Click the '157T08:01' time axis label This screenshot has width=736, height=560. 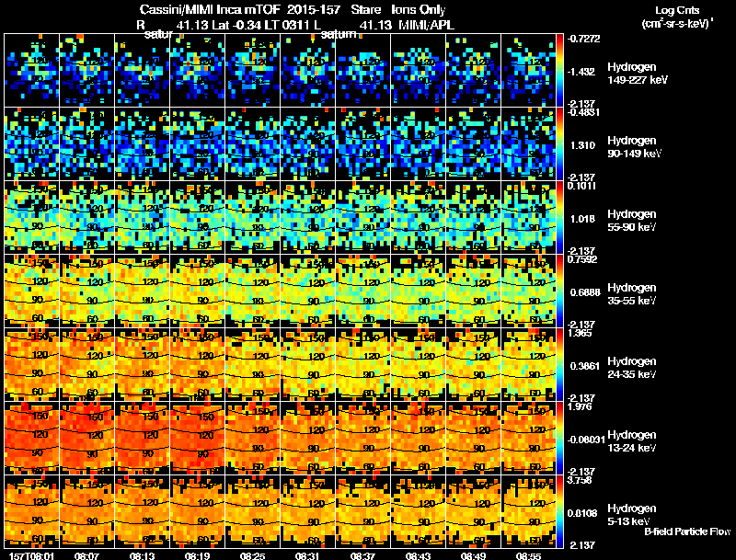pyautogui.click(x=31, y=555)
